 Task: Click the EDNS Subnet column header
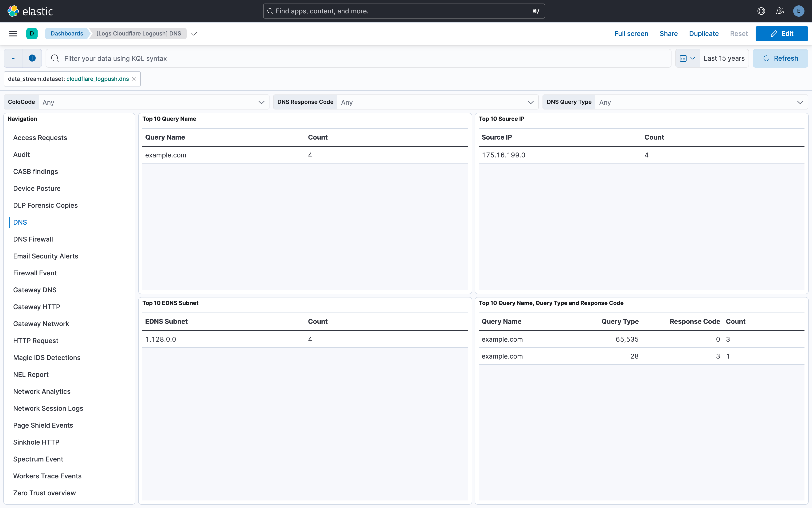click(x=166, y=321)
